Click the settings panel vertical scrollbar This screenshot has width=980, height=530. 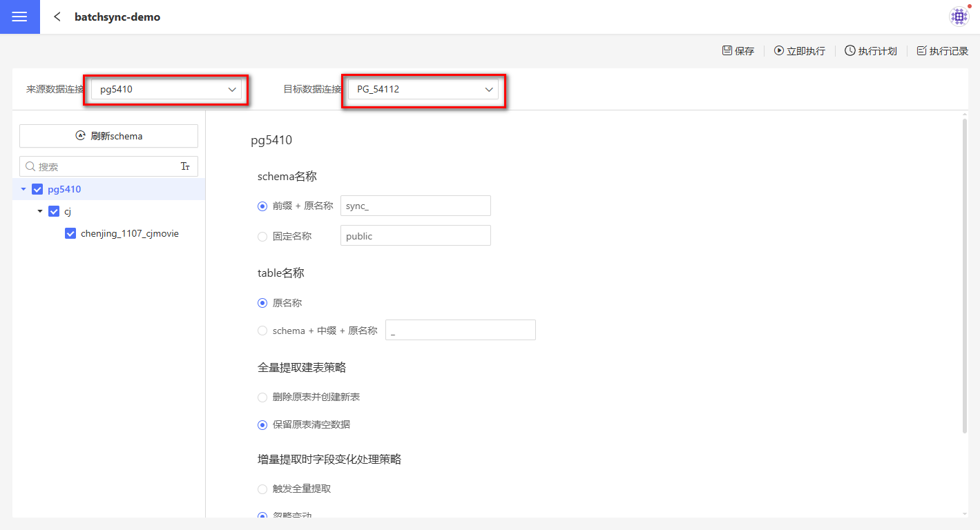pos(964,276)
